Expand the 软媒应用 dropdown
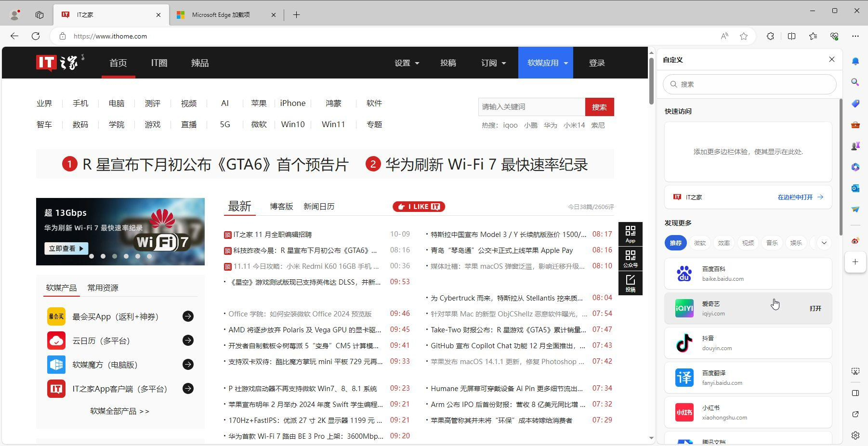 (x=546, y=63)
